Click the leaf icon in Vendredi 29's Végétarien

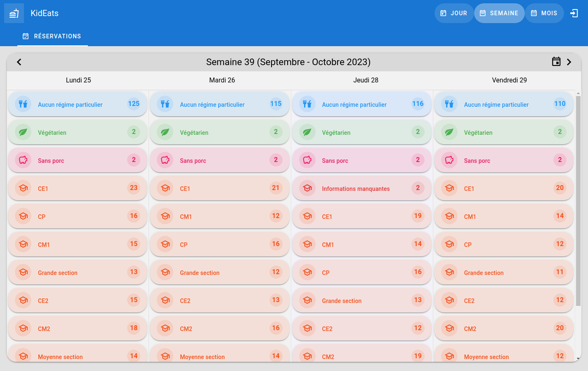pos(449,132)
